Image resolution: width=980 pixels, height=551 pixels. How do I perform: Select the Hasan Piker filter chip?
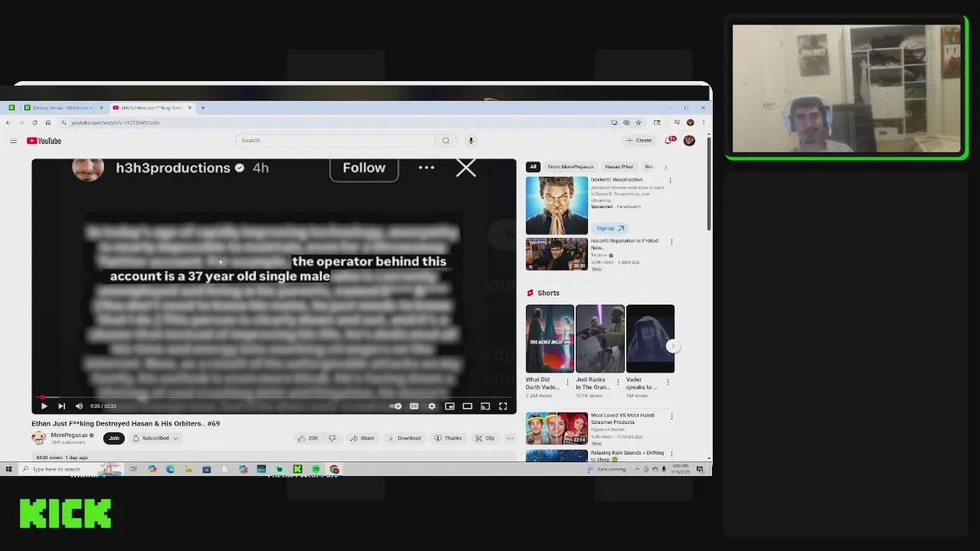619,167
